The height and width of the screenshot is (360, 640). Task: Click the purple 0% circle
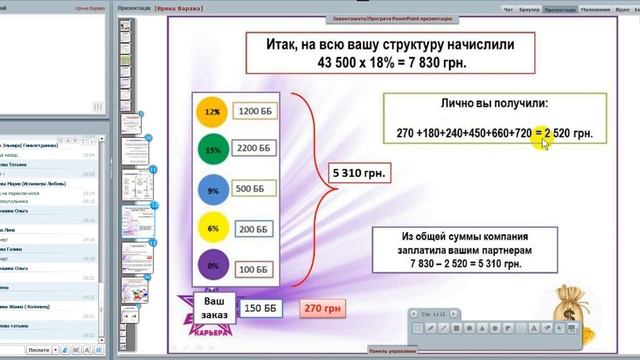pos(213,265)
